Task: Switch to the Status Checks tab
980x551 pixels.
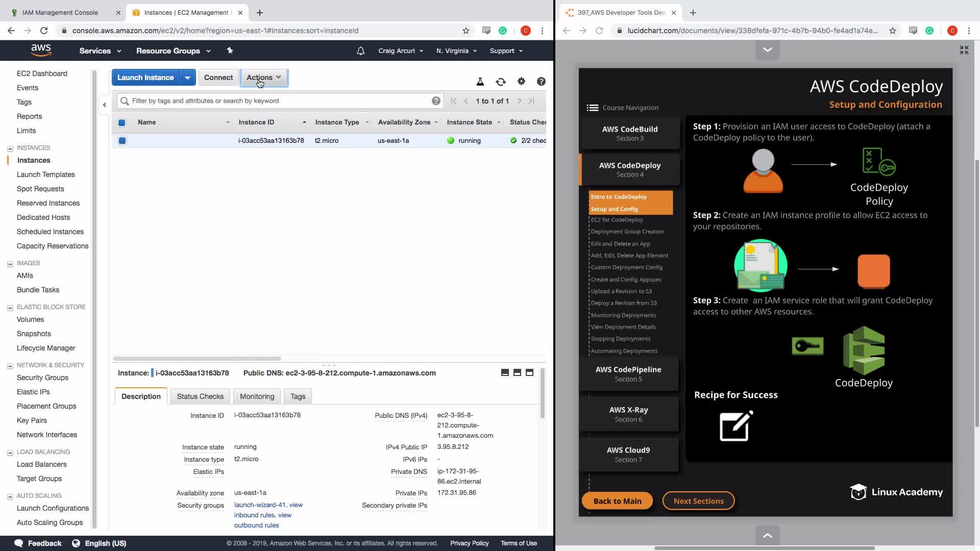Action: [x=200, y=396]
